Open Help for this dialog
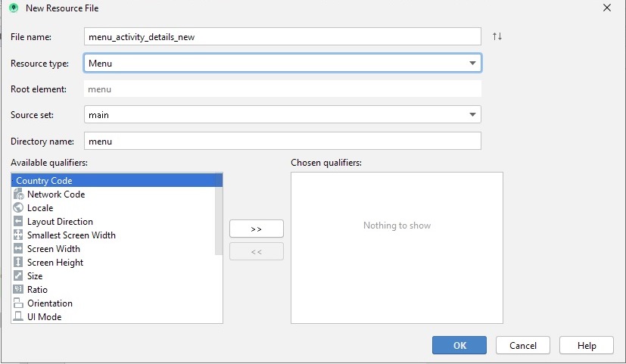The height and width of the screenshot is (364, 626). (x=586, y=345)
